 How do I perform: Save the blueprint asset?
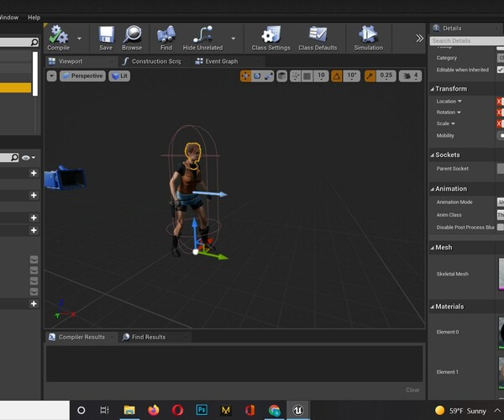tap(106, 39)
